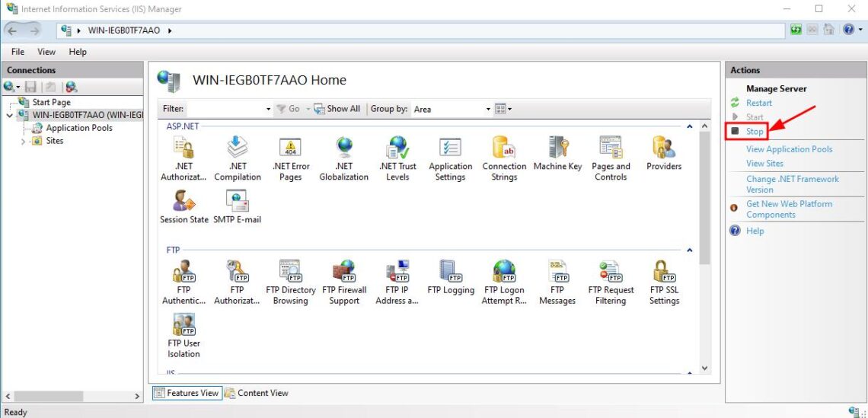This screenshot has height=418, width=868.
Task: Open the Filter dropdown arrow
Action: click(269, 109)
